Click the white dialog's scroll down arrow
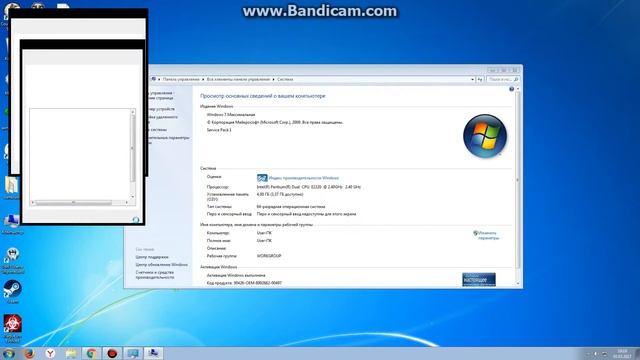 pos(133,197)
